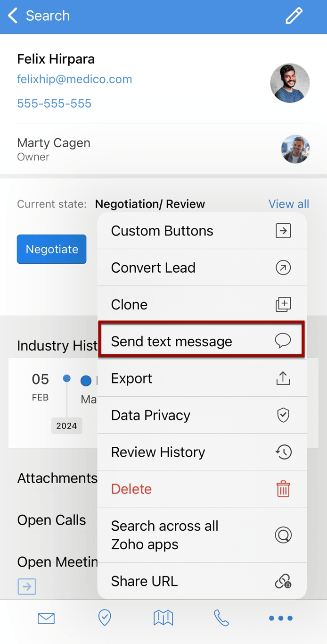The width and height of the screenshot is (327, 644).
Task: Tap the three-dot more options icon
Action: [281, 618]
